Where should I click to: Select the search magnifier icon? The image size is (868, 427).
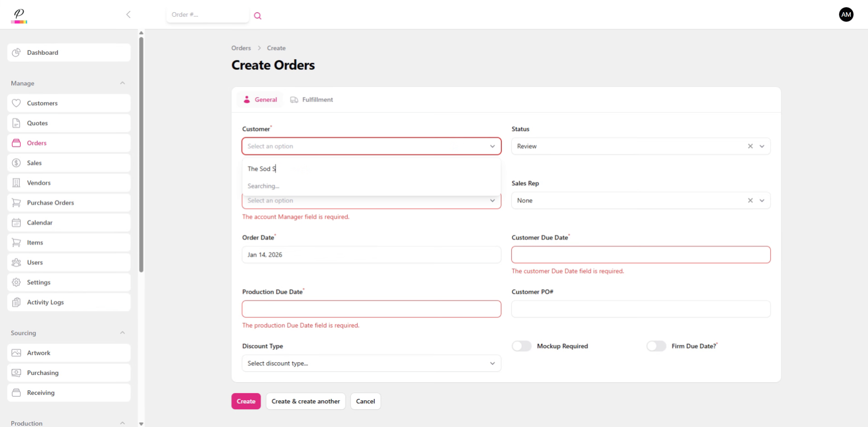(257, 15)
